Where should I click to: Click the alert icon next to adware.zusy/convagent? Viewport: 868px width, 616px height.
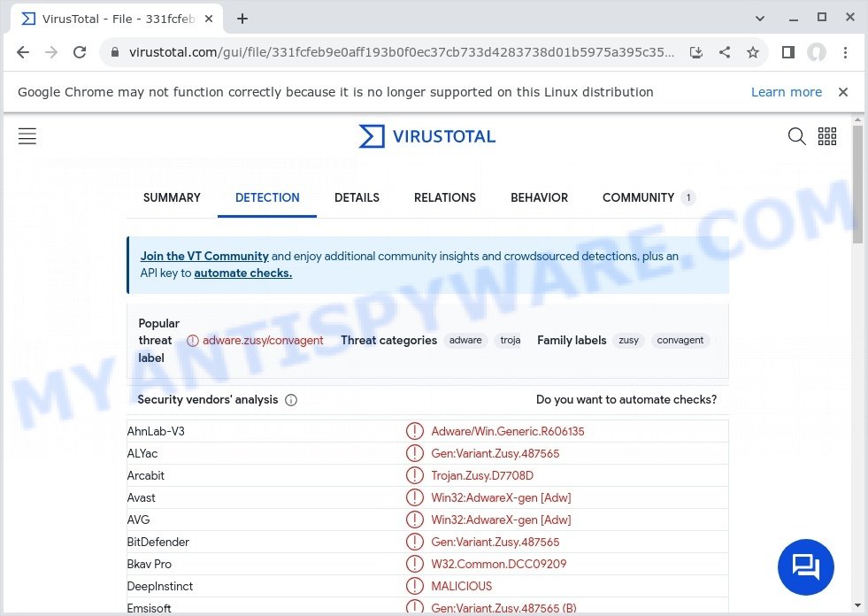193,341
